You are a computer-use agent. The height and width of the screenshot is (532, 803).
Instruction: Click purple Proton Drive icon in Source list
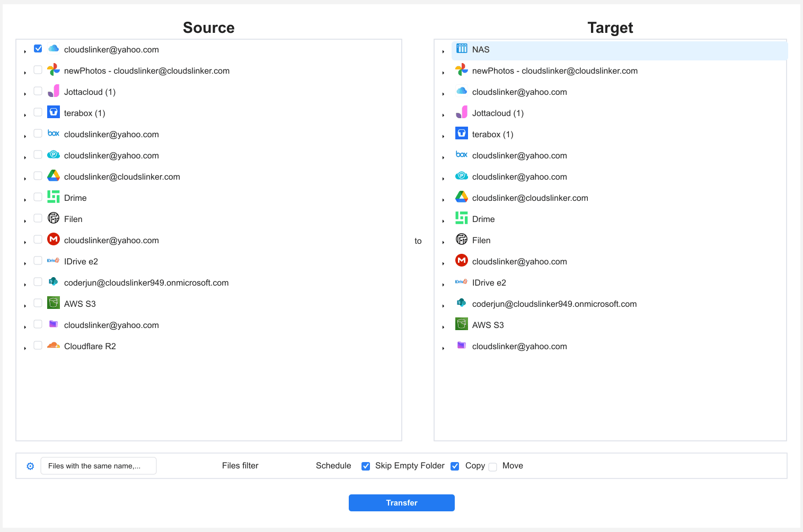click(x=54, y=324)
